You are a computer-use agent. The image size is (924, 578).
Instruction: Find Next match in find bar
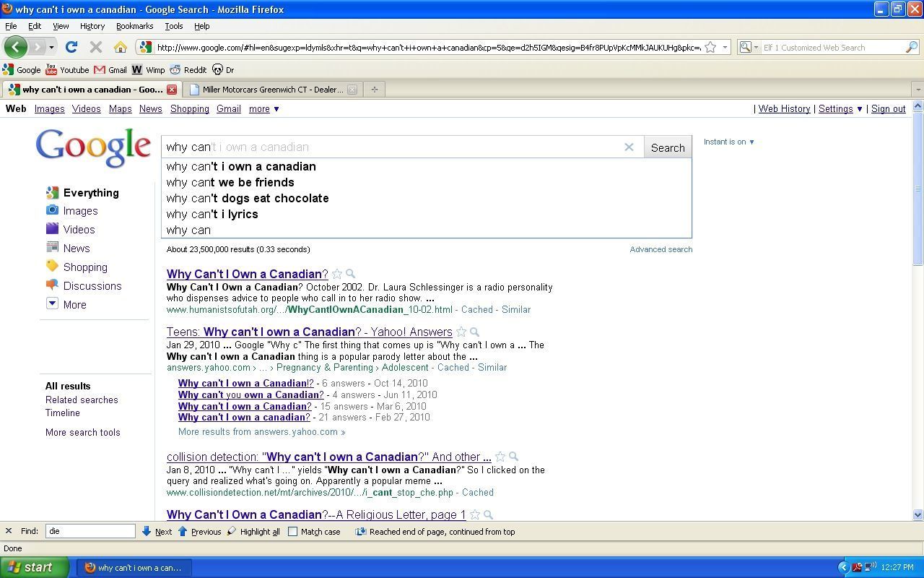[x=157, y=532]
